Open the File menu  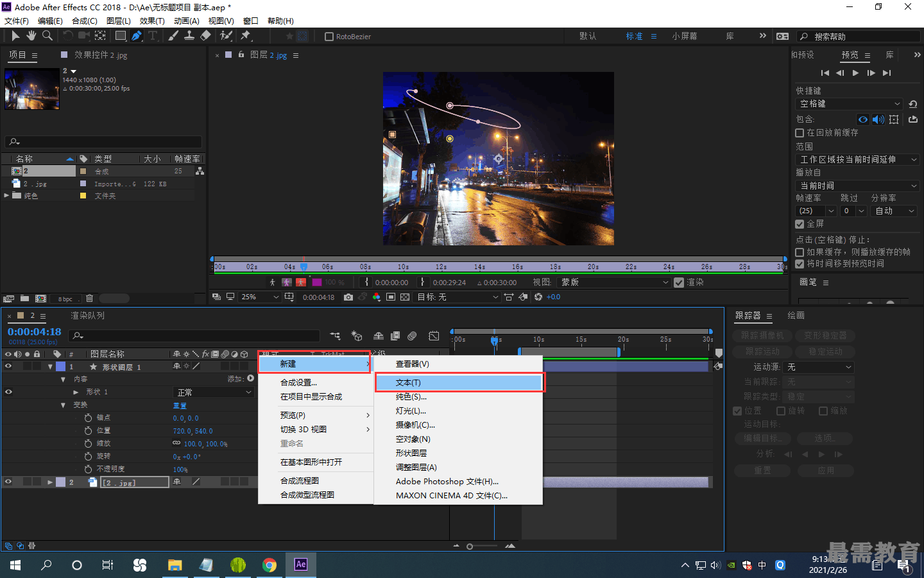click(x=16, y=21)
